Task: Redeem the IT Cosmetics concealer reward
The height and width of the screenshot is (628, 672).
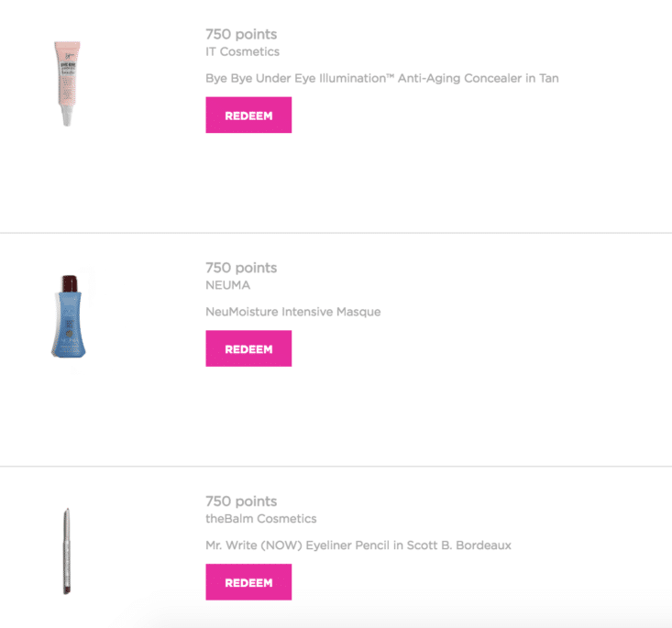Action: tap(248, 115)
